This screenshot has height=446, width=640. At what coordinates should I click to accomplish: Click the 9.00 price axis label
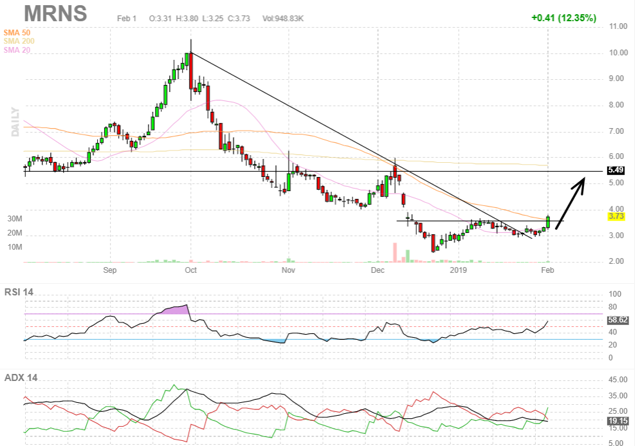pyautogui.click(x=616, y=78)
